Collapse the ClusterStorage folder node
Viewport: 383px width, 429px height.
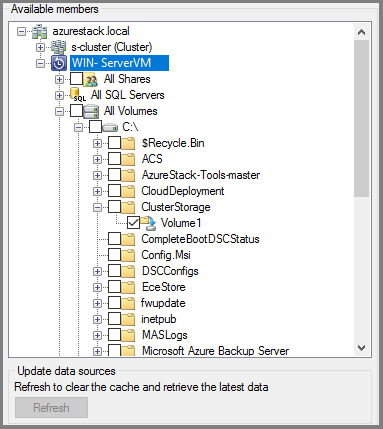point(97,207)
